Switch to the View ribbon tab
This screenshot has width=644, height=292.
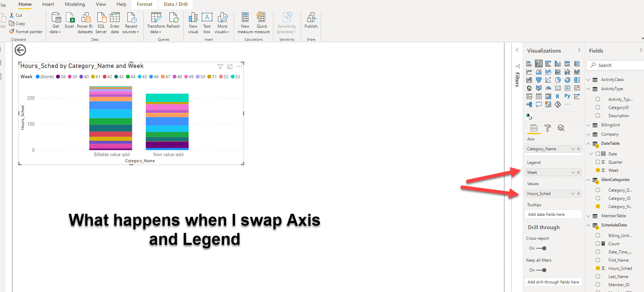(x=101, y=4)
